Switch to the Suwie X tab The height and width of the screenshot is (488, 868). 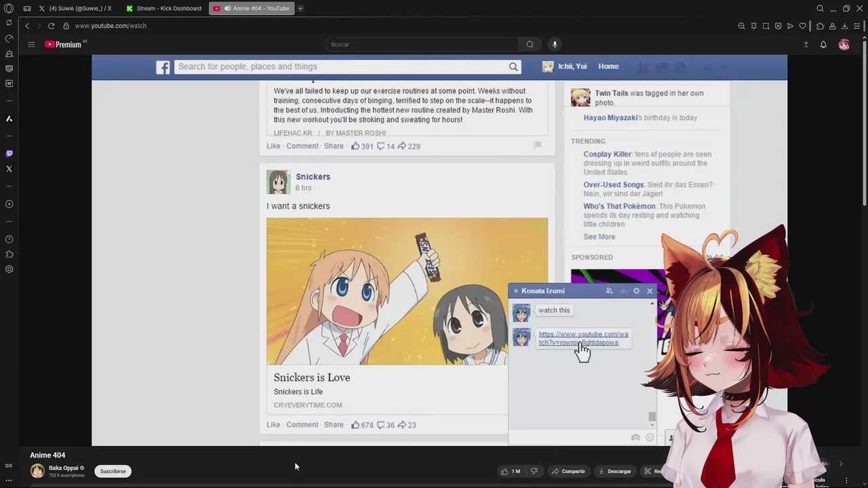click(75, 8)
